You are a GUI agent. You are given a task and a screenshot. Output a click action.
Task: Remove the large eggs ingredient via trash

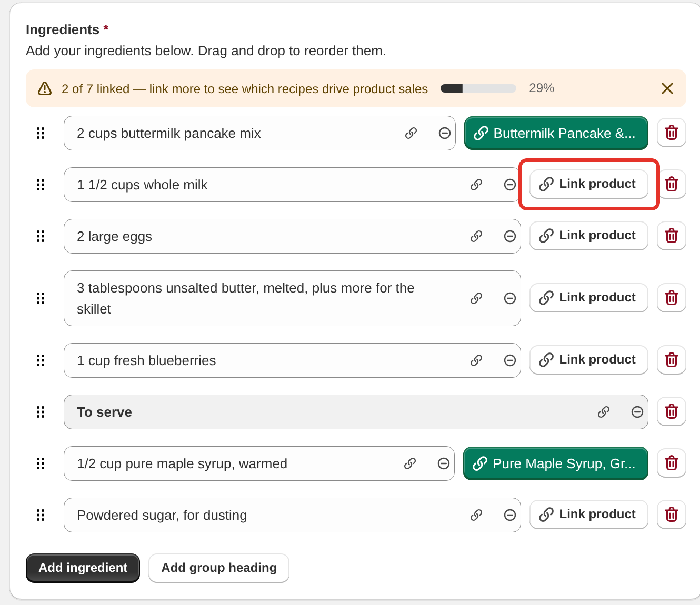pyautogui.click(x=671, y=236)
